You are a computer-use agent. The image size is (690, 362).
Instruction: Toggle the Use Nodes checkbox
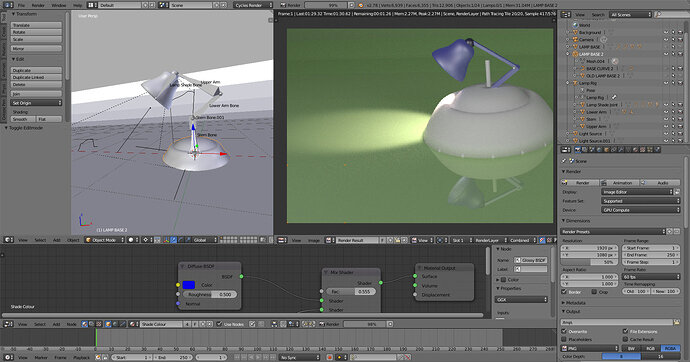click(x=219, y=324)
